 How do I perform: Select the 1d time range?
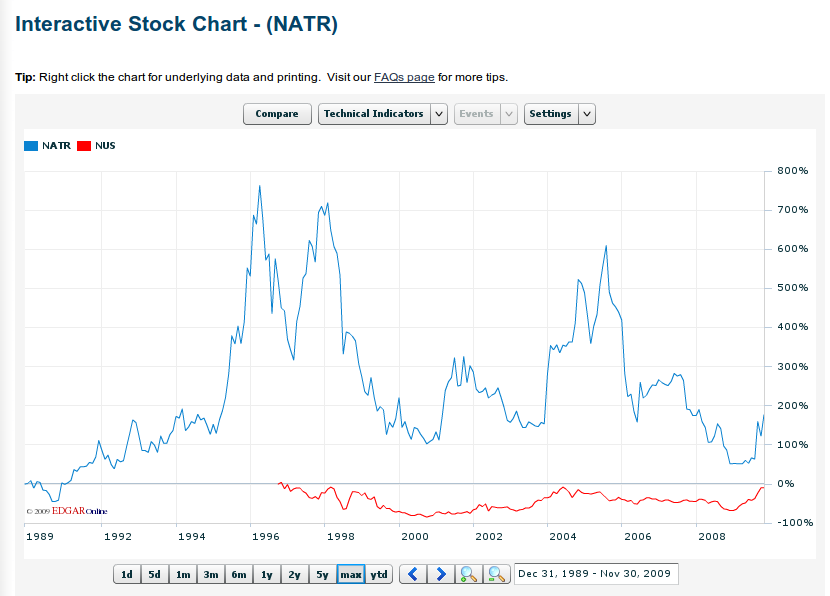point(127,574)
